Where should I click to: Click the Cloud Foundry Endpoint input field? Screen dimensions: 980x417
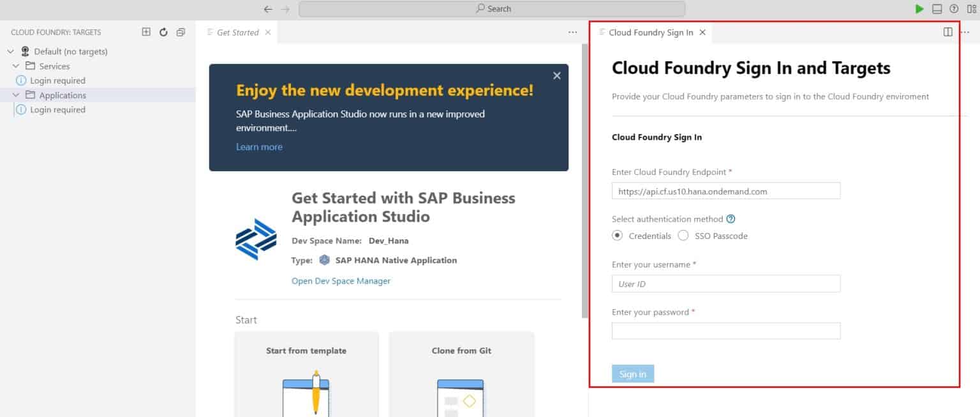[x=725, y=190]
